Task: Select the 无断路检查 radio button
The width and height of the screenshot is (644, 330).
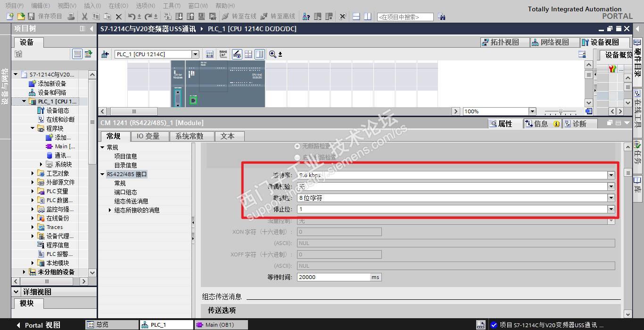Action: coord(297,146)
